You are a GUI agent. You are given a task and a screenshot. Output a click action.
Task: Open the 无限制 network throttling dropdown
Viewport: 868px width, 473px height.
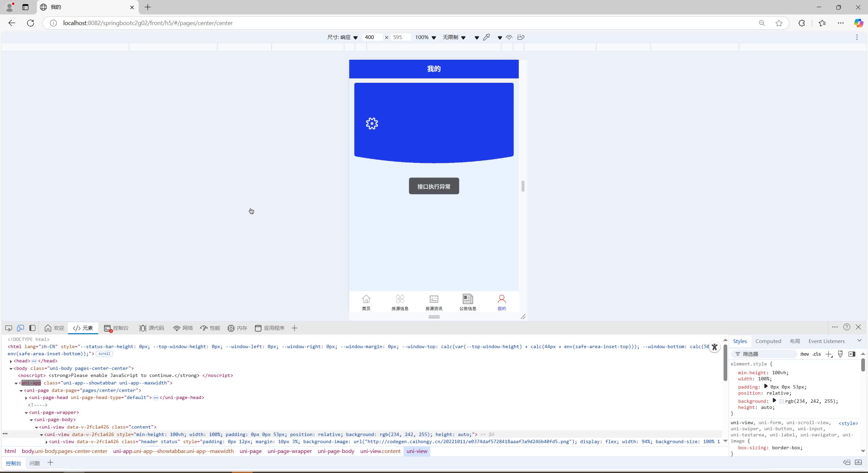coord(454,37)
